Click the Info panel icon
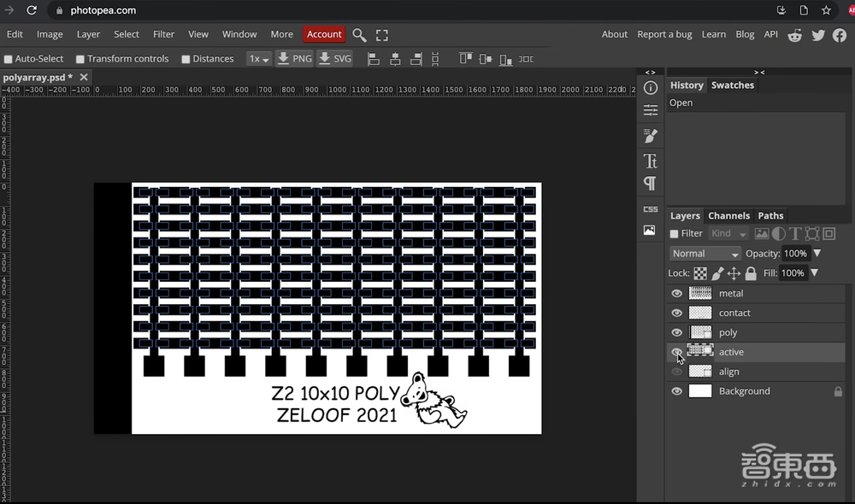This screenshot has width=855, height=504. pos(650,88)
